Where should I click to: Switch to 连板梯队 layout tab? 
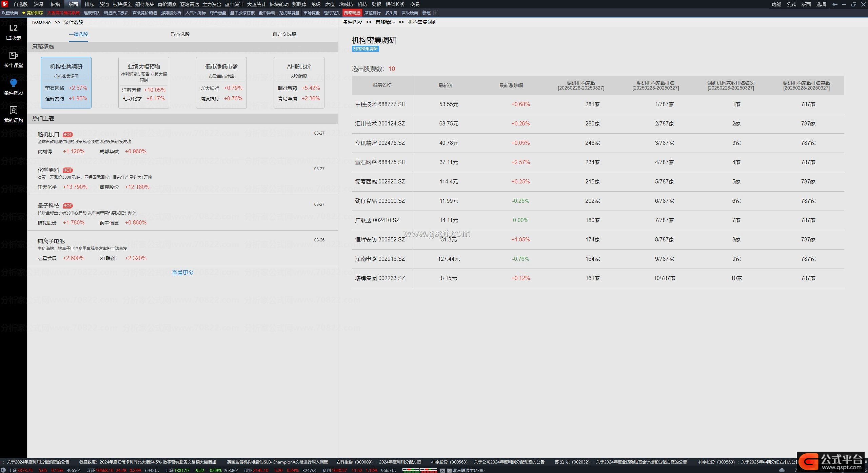point(92,13)
